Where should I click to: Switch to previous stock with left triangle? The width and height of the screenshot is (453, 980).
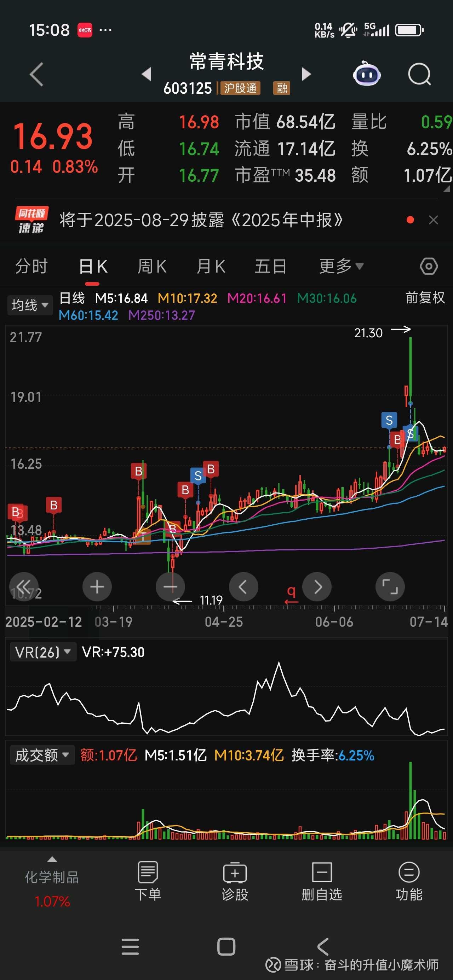click(x=147, y=74)
